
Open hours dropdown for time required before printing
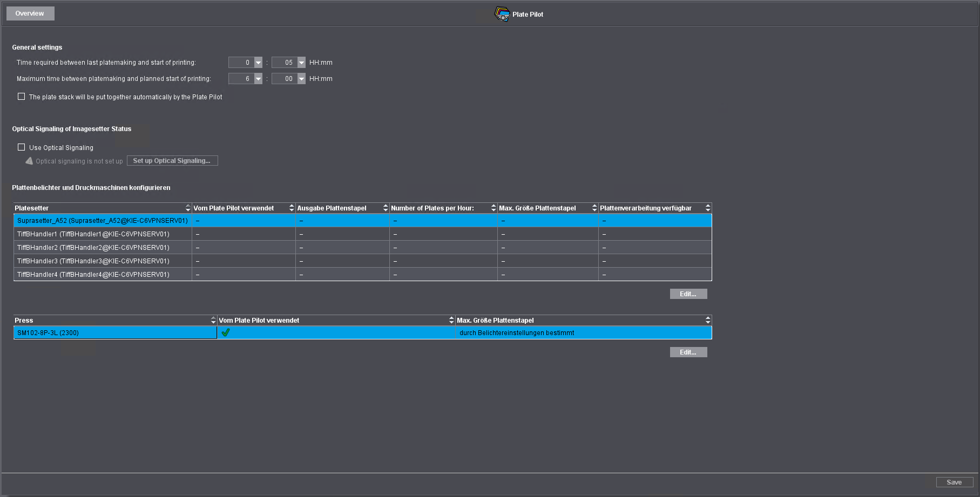coord(258,63)
